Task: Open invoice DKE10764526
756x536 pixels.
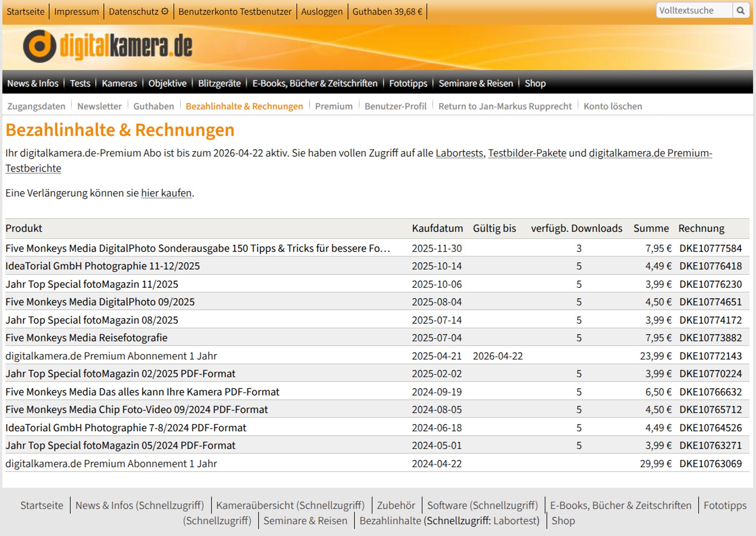Action: 711,428
